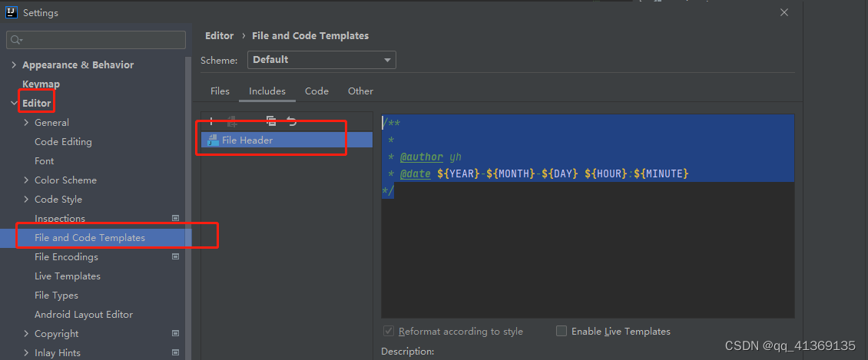Toggle Reformat according to style checkbox
This screenshot has height=360, width=868.
(x=389, y=332)
